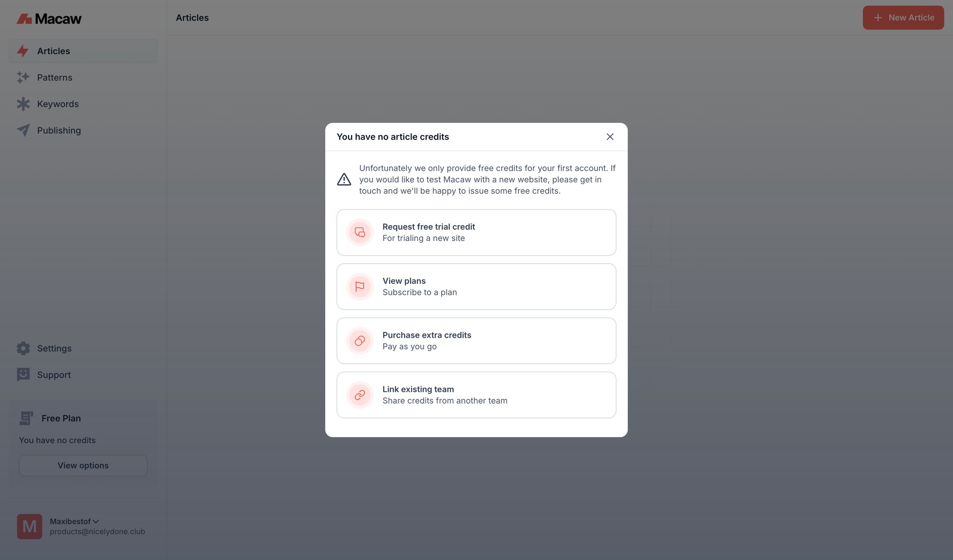Expand the Maxibestof team switcher chevron
The height and width of the screenshot is (560, 953).
96,521
